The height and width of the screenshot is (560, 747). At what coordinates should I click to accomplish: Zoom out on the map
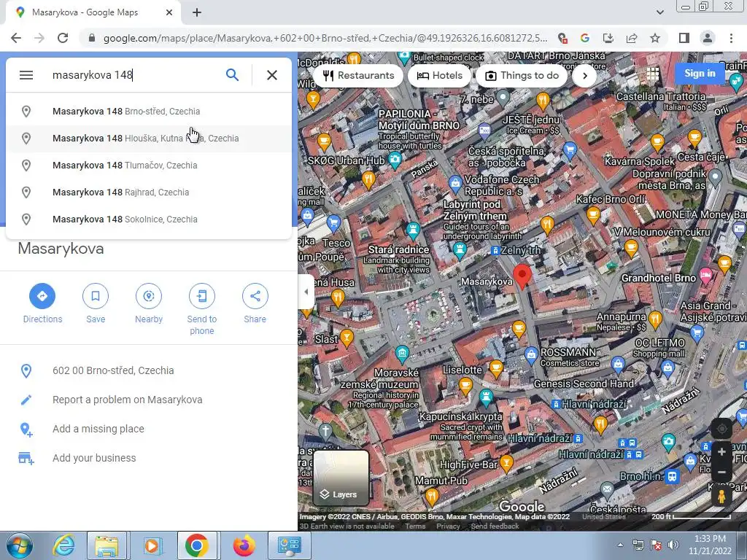721,472
